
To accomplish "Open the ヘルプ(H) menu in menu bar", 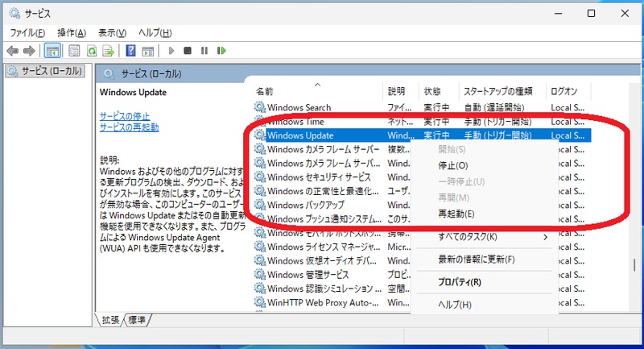I will tap(155, 33).
